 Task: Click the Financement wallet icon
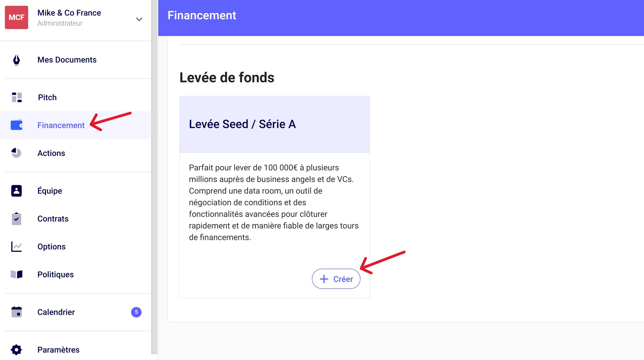coord(17,125)
